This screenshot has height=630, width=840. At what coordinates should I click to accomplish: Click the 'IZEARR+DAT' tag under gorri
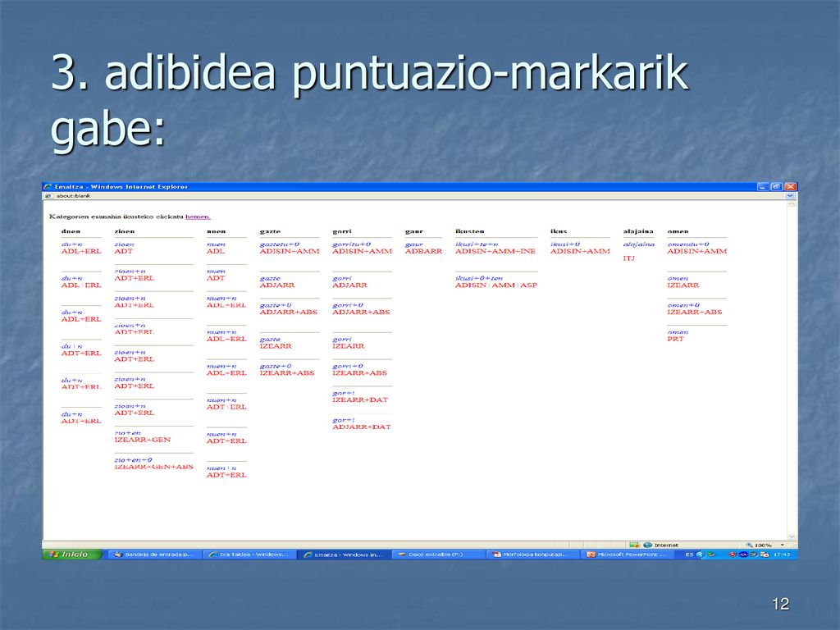(x=360, y=400)
